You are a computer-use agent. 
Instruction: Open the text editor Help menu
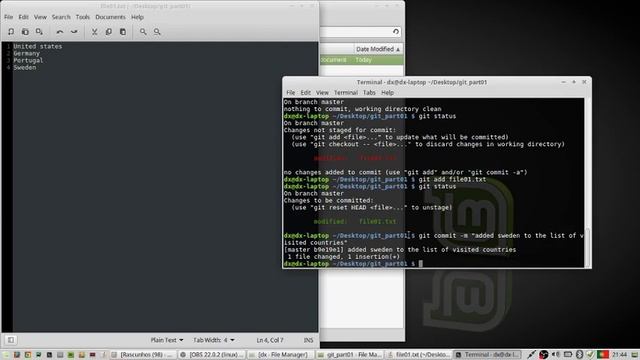pyautogui.click(x=137, y=17)
